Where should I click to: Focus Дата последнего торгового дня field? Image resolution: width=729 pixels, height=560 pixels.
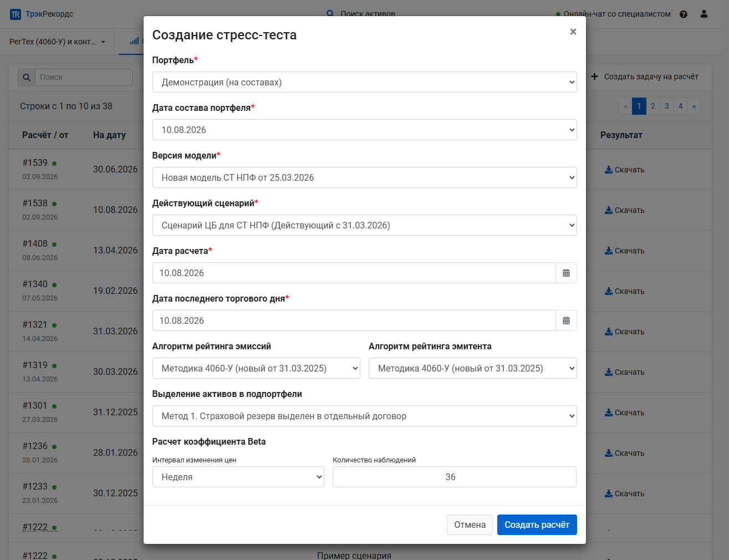click(x=354, y=320)
